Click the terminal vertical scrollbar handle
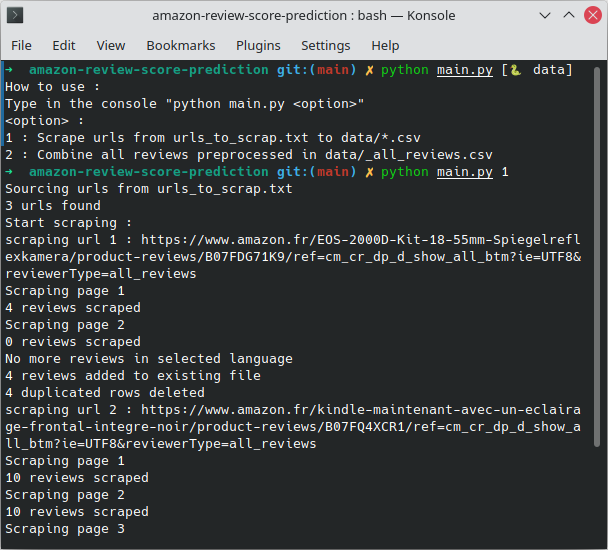This screenshot has width=608, height=550. click(x=597, y=257)
